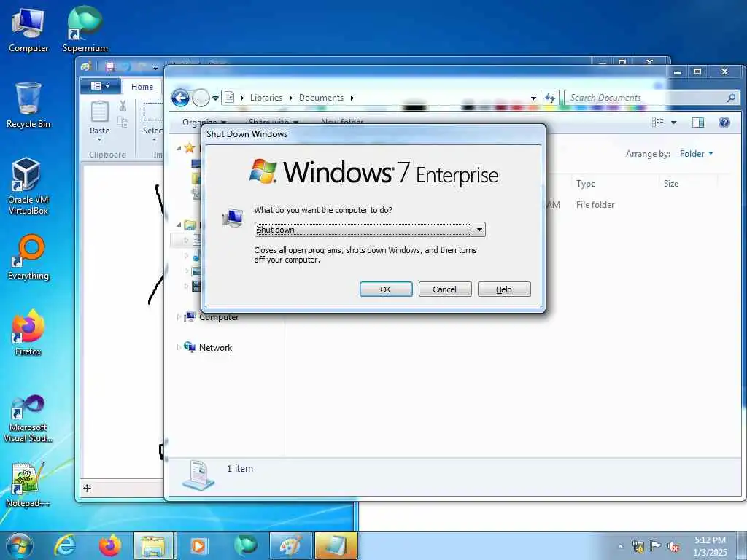Open the Supermium desktop shortcut
The height and width of the screenshot is (560, 747).
[85, 29]
